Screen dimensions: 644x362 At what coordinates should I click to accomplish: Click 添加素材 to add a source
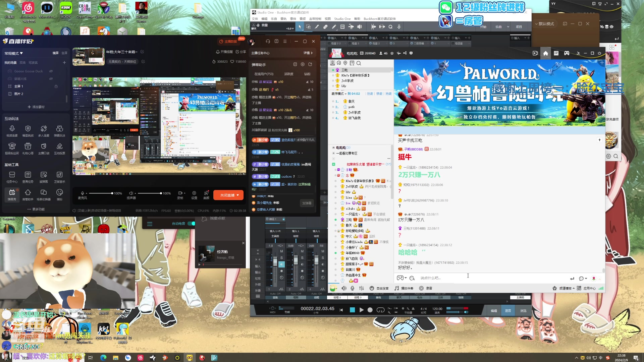[x=36, y=107]
